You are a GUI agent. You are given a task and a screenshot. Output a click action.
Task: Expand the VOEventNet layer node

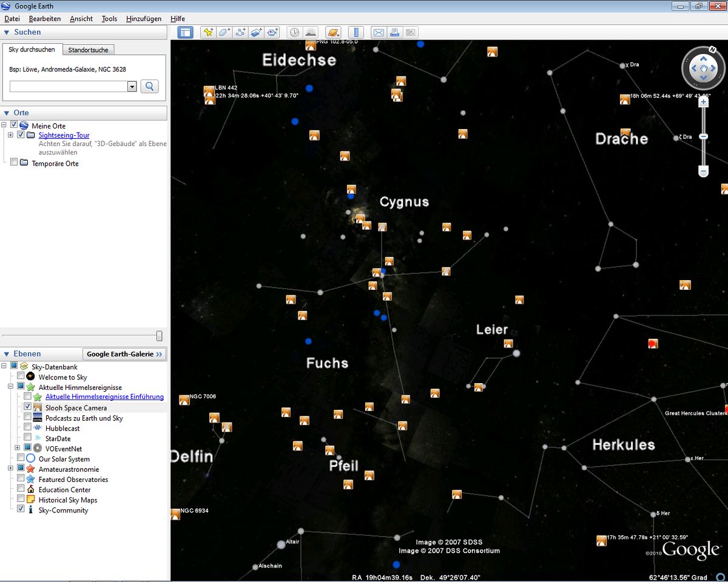click(x=17, y=448)
